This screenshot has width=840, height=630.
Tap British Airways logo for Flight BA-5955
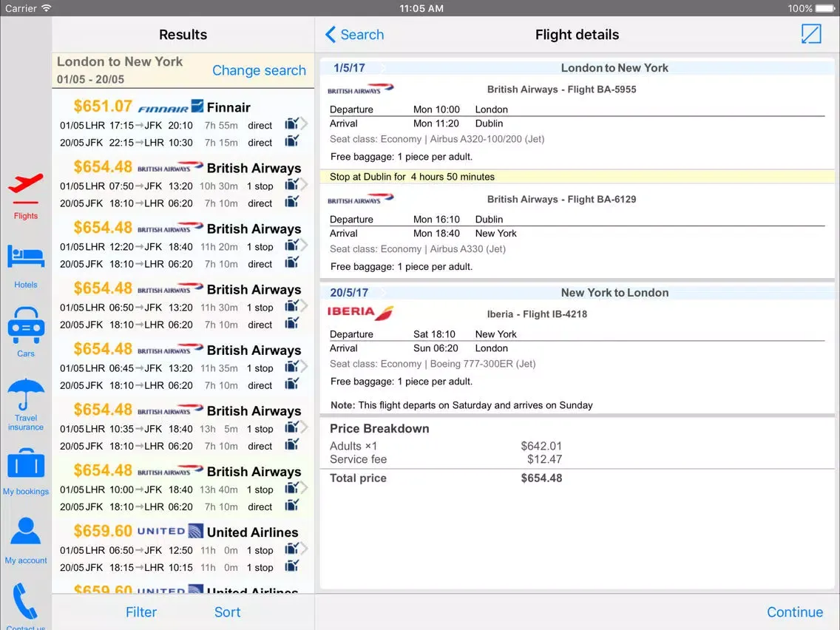[360, 89]
